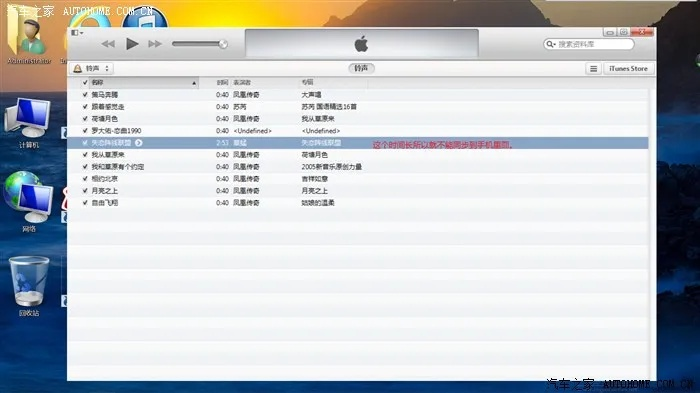Viewport: 700px width, 393px height.
Task: Open the iTunes window menu icon
Action: pos(77,33)
